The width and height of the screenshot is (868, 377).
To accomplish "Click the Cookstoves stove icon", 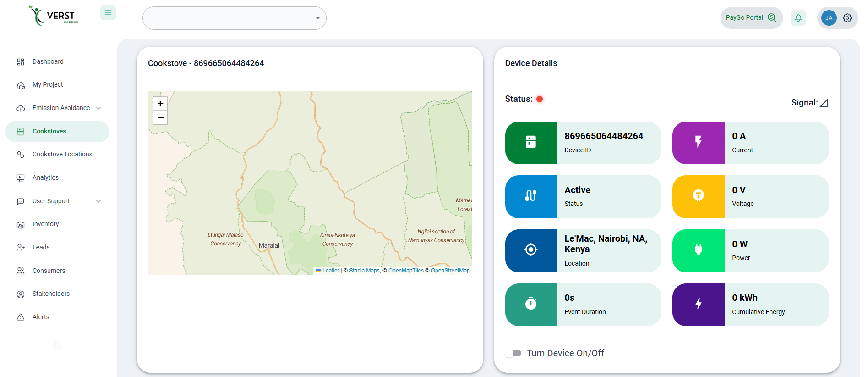I will 21,132.
